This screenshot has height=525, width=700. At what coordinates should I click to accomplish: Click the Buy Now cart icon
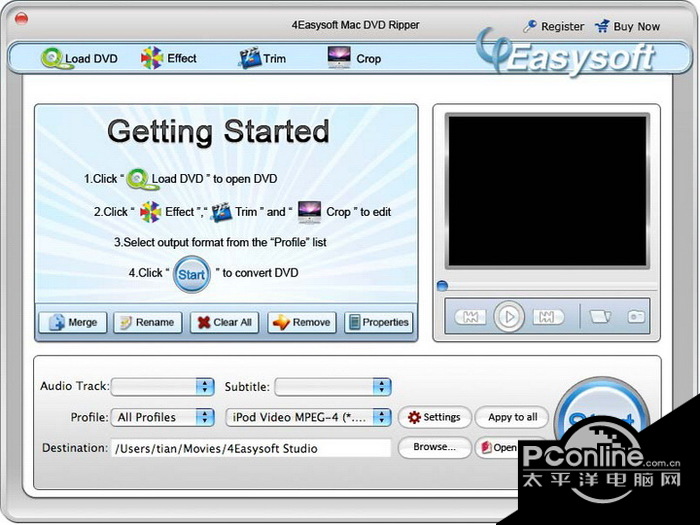pyautogui.click(x=602, y=26)
